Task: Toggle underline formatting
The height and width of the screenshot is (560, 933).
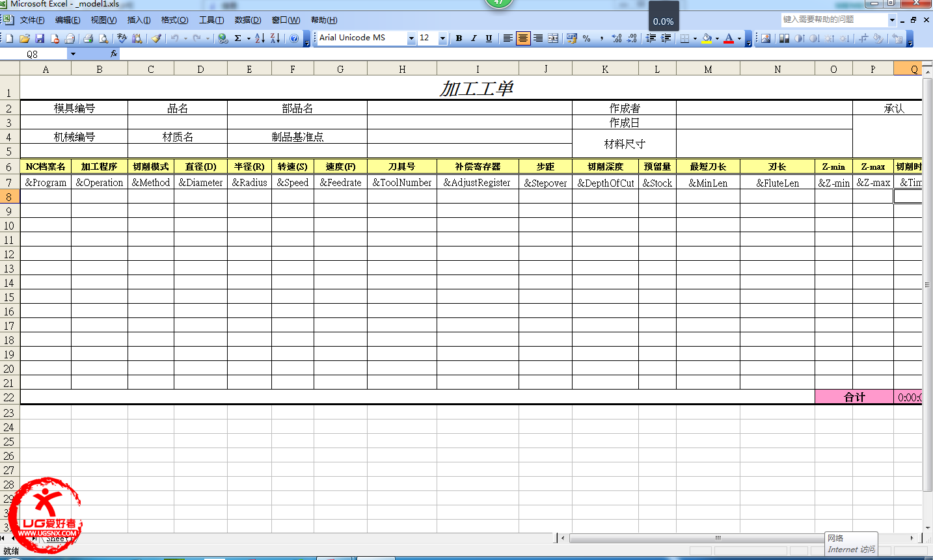Action: coord(489,38)
